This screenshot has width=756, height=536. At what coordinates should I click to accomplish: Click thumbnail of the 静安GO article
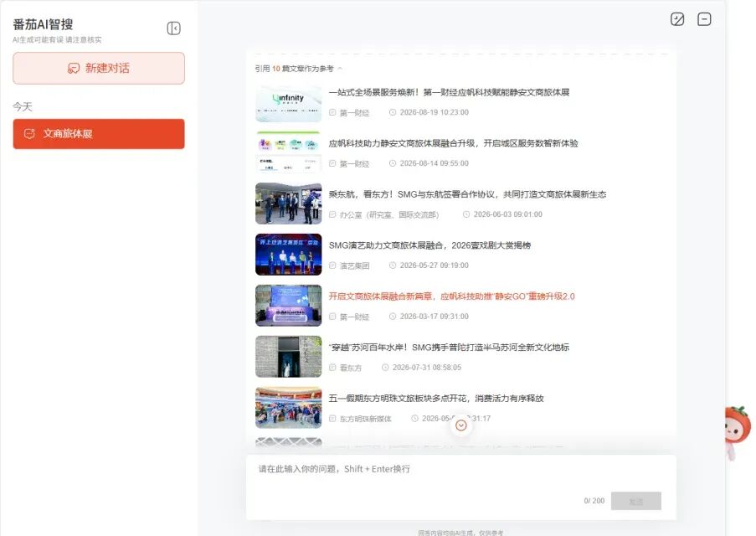coord(288,306)
